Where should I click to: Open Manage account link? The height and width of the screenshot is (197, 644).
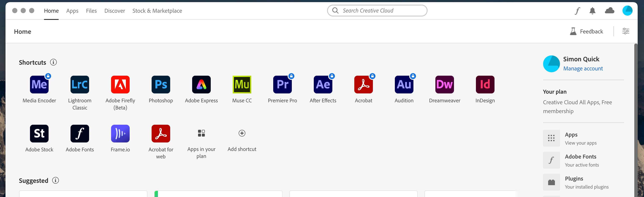coord(583,68)
